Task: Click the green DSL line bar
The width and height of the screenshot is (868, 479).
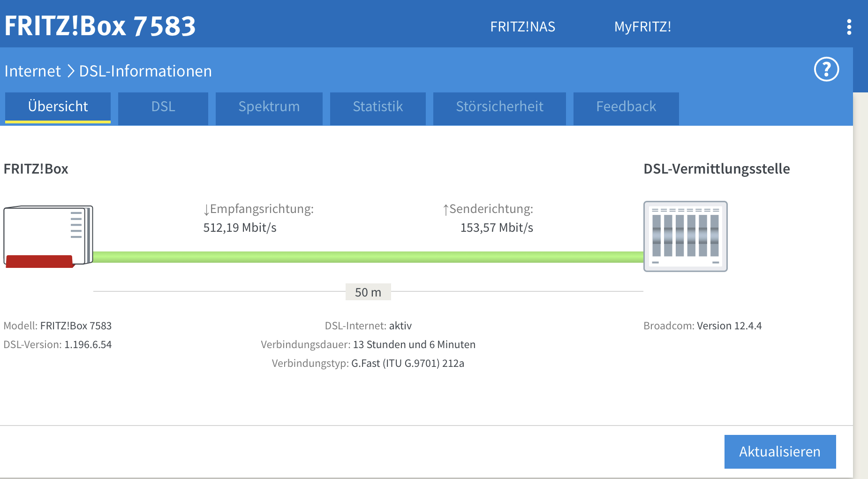Action: (368, 257)
